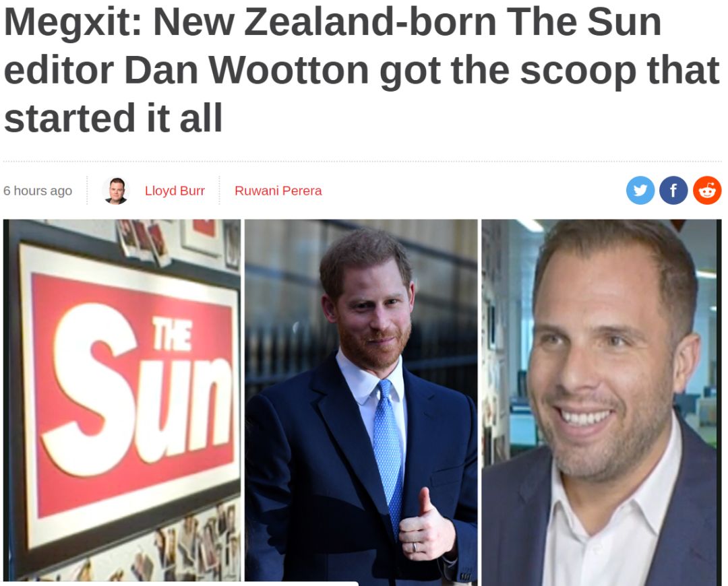The width and height of the screenshot is (728, 586).
Task: Click the light blue tie in photo
Action: point(388,445)
